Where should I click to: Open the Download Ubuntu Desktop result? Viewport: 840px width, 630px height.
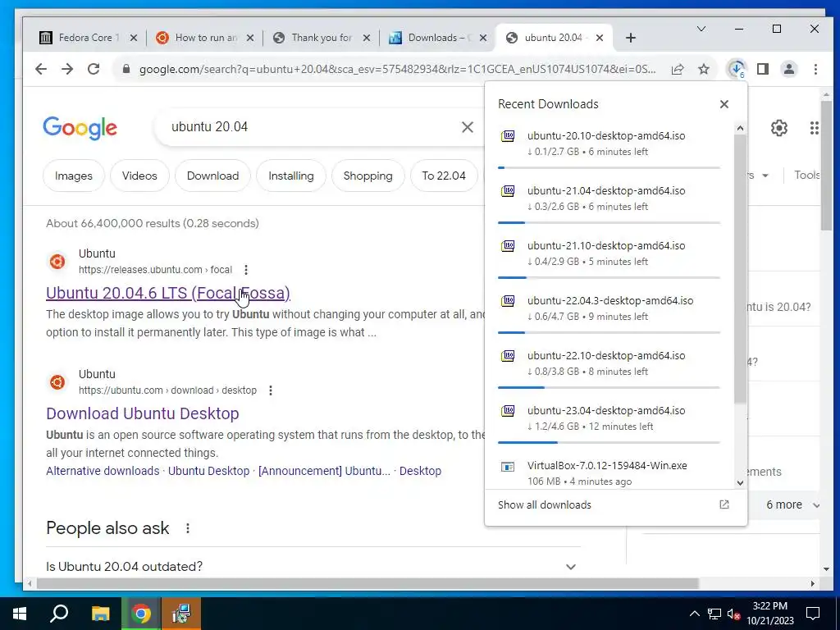[x=143, y=413]
